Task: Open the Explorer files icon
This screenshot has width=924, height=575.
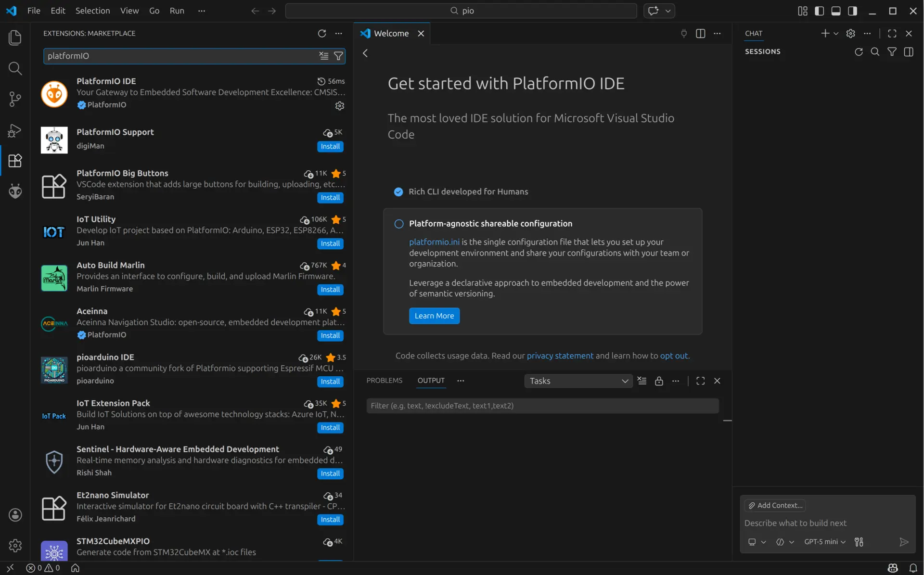Action: pyautogui.click(x=15, y=38)
